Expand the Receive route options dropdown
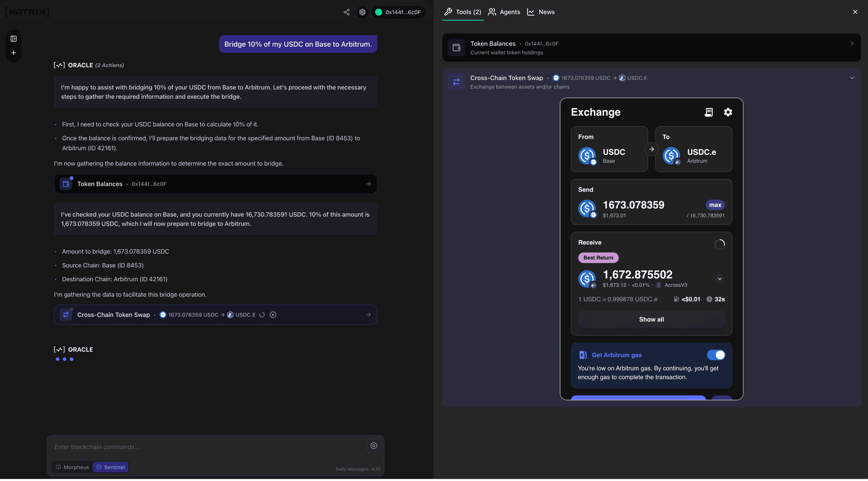 [x=720, y=278]
